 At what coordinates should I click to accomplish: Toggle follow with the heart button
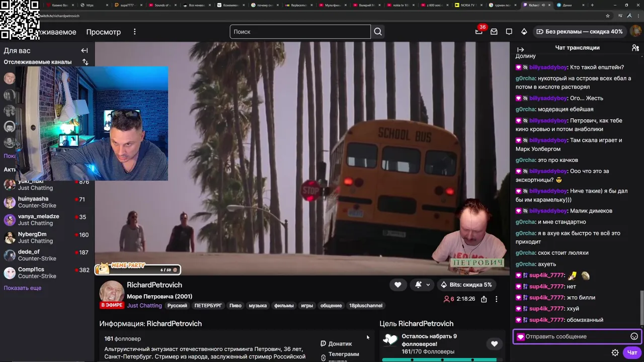tap(397, 285)
